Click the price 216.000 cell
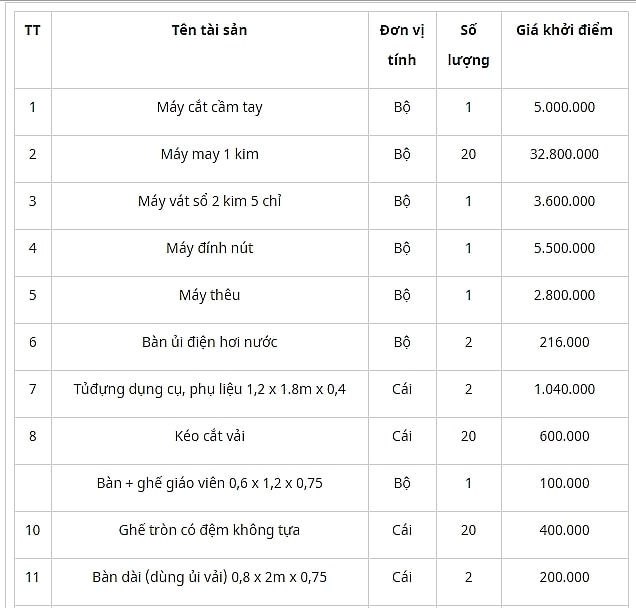This screenshot has width=636, height=608. click(x=564, y=342)
